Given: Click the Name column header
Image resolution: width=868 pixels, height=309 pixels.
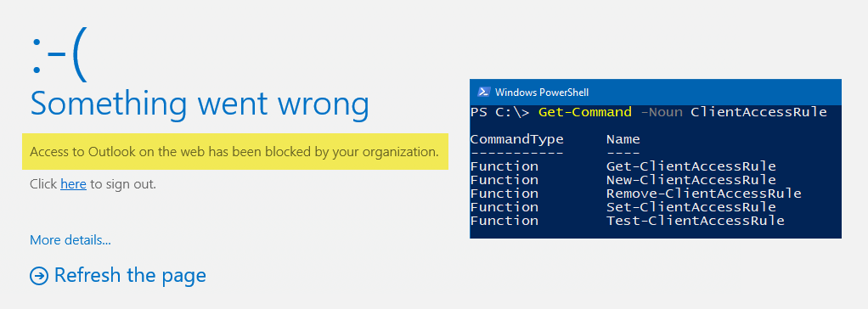Looking at the screenshot, I should pos(623,139).
